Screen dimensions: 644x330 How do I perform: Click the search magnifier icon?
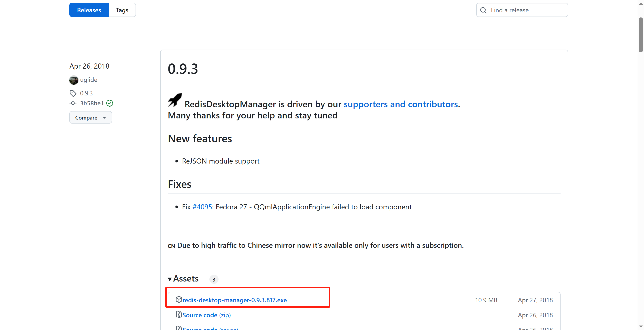click(483, 10)
